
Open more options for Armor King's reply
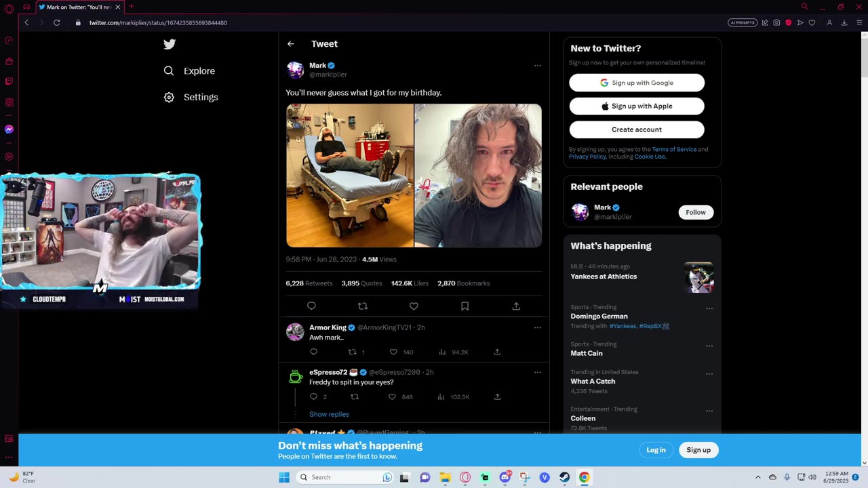(538, 327)
